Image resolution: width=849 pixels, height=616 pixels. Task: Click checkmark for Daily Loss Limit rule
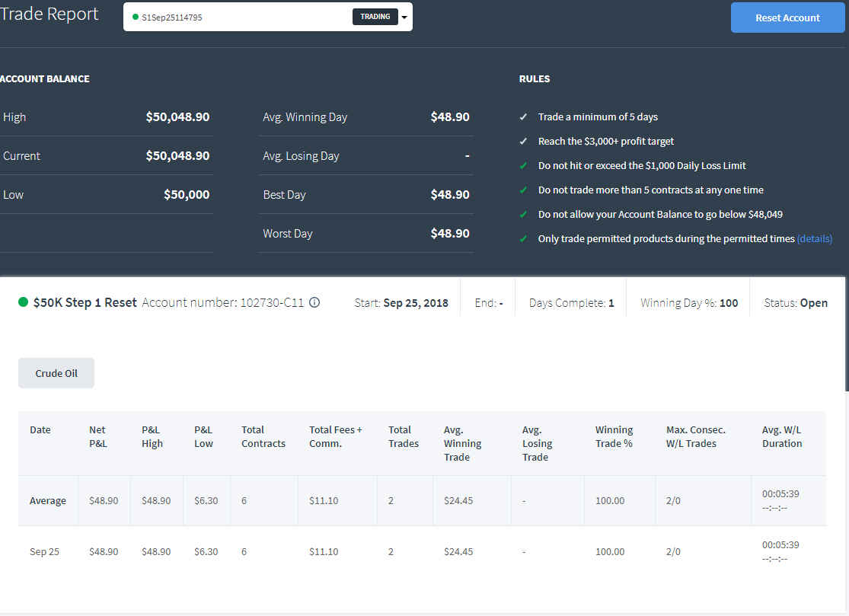click(x=523, y=166)
